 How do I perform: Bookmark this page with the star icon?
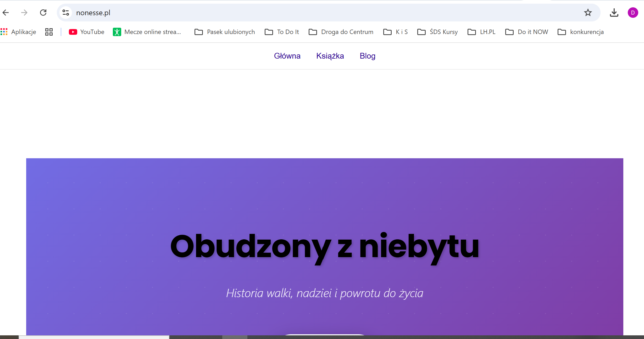pyautogui.click(x=588, y=13)
